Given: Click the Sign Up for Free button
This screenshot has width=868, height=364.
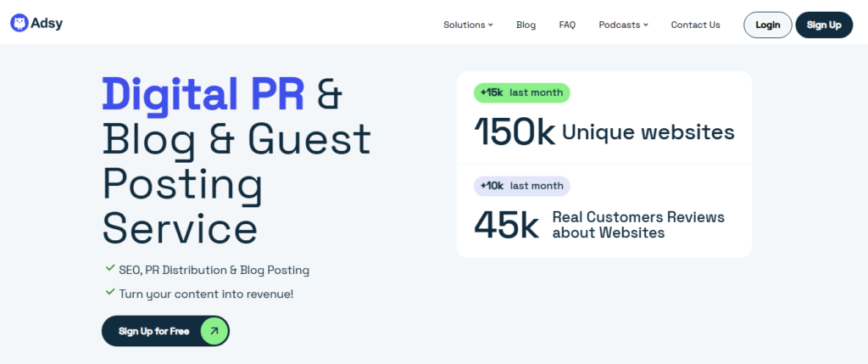Looking at the screenshot, I should [x=165, y=331].
